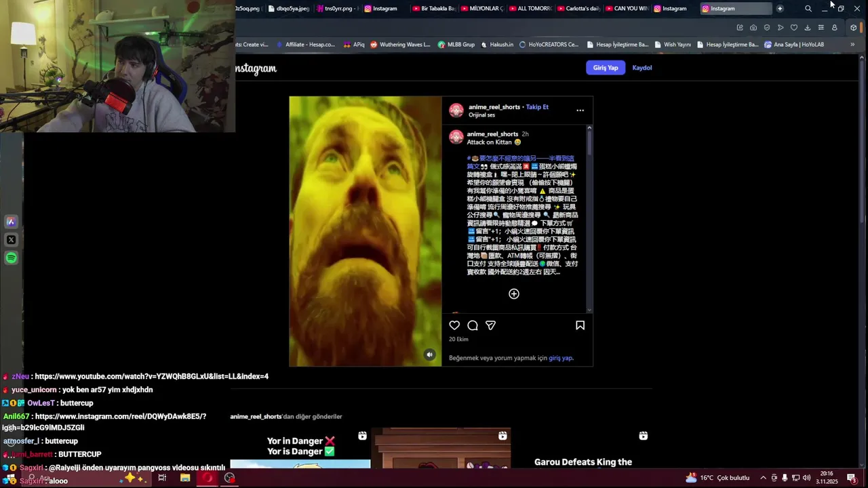
Task: Show hidden system tray icons chevron
Action: (x=763, y=478)
